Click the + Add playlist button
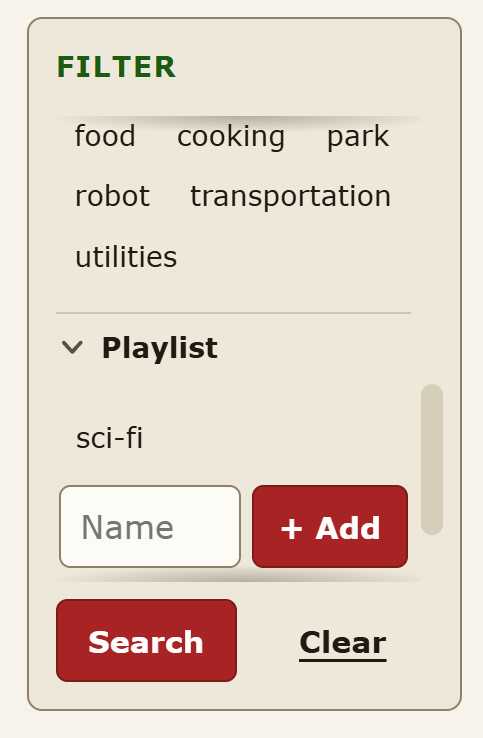483x738 pixels. [x=330, y=527]
